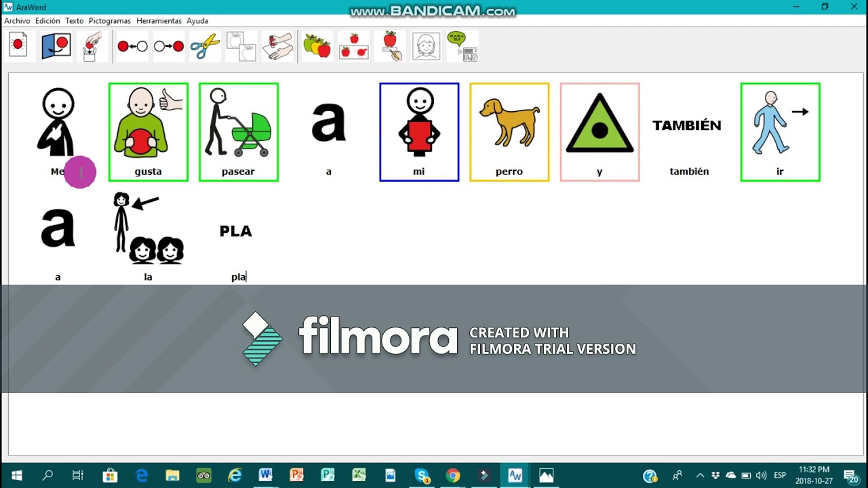
Task: Create a new document with the toolbar icon
Action: point(18,46)
